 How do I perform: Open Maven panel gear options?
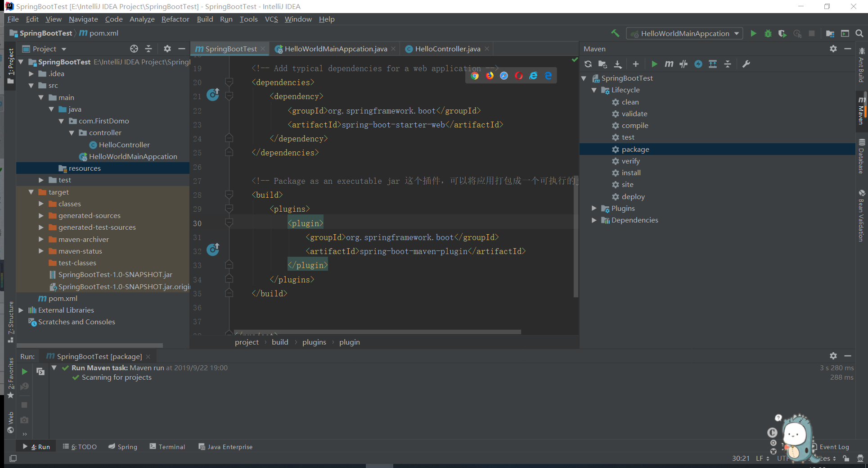833,49
